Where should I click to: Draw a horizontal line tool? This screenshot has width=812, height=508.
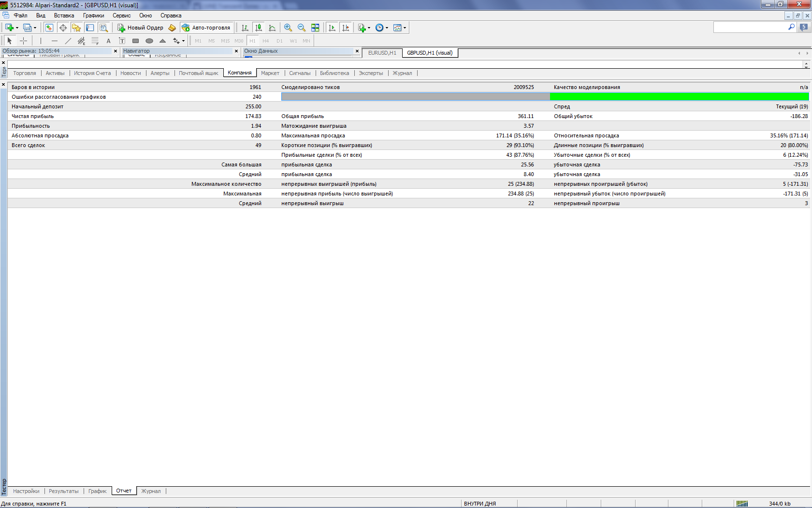[55, 41]
